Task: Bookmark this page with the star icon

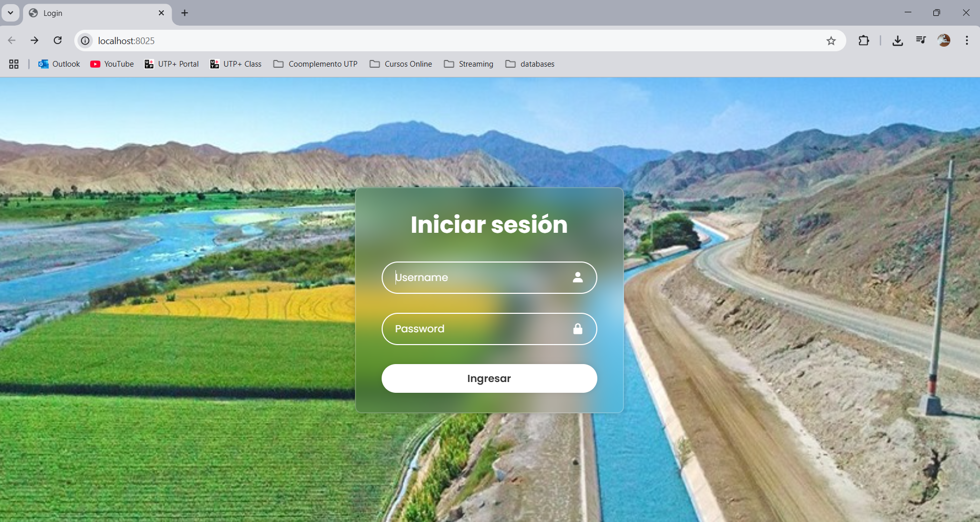Action: coord(831,41)
